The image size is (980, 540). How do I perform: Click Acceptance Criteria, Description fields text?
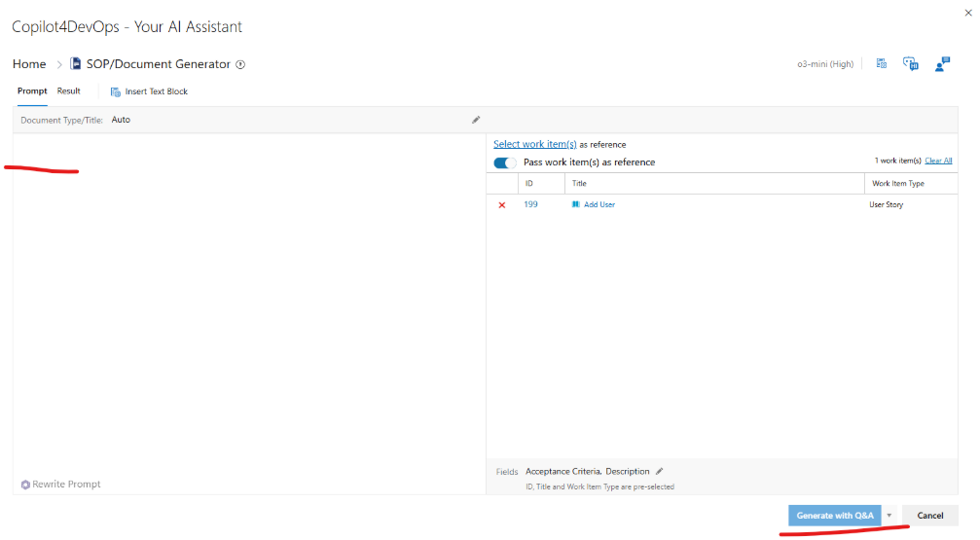[x=588, y=471]
